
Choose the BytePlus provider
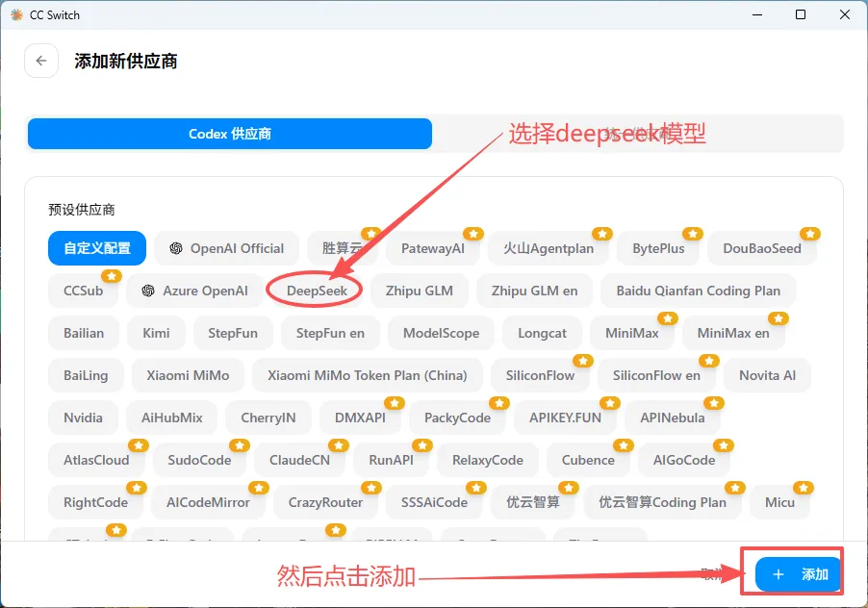[x=658, y=248]
